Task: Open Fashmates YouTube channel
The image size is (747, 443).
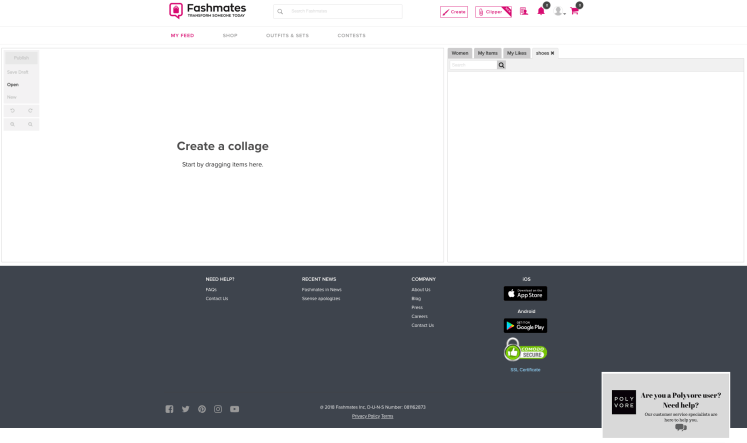Action: tap(234, 409)
